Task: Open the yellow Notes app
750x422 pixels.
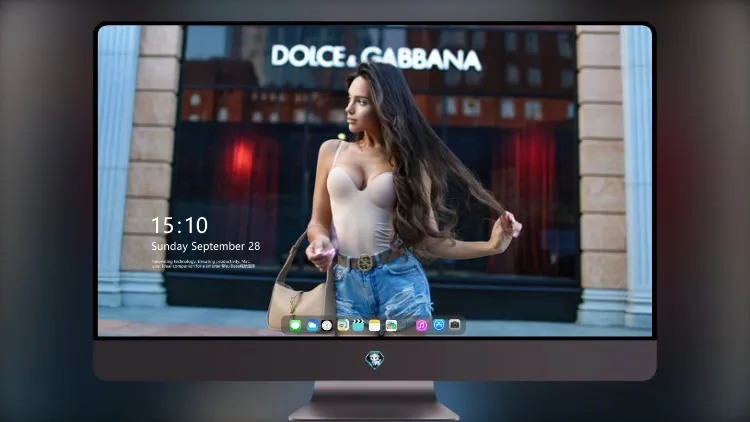Action: tap(375, 326)
